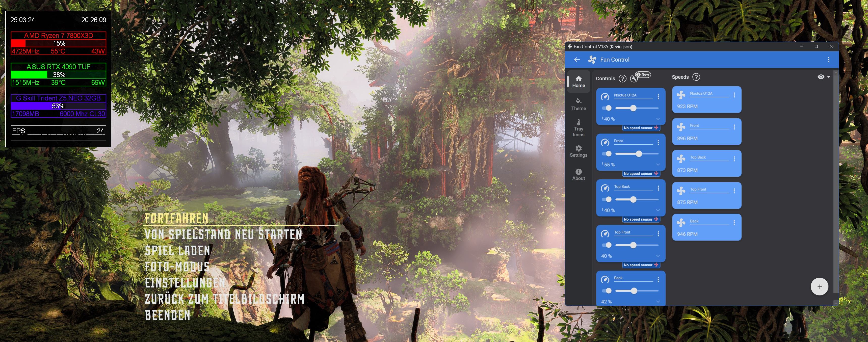The width and height of the screenshot is (868, 342).
Task: Open the wrench assisted setup icon marked New
Action: point(634,78)
